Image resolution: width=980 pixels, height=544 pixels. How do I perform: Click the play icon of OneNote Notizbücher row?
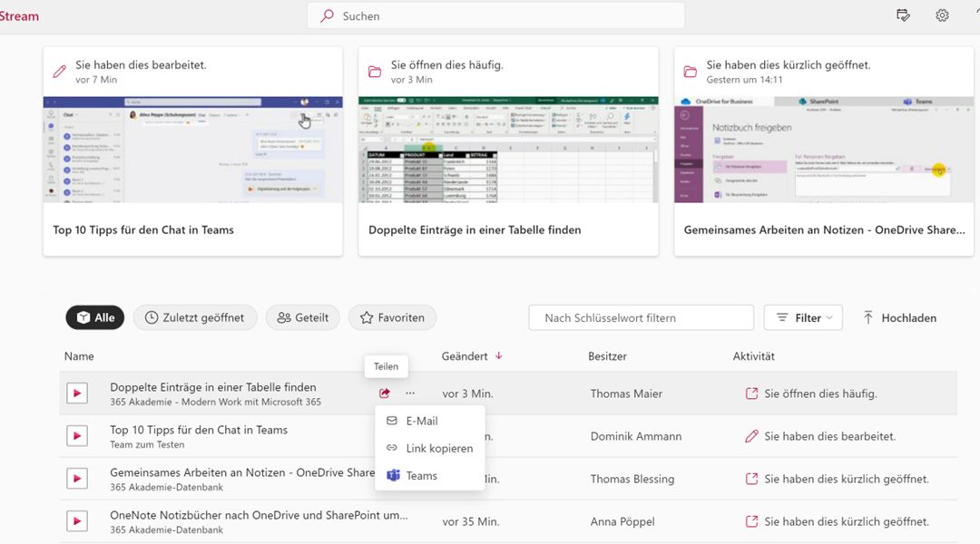coord(77,521)
